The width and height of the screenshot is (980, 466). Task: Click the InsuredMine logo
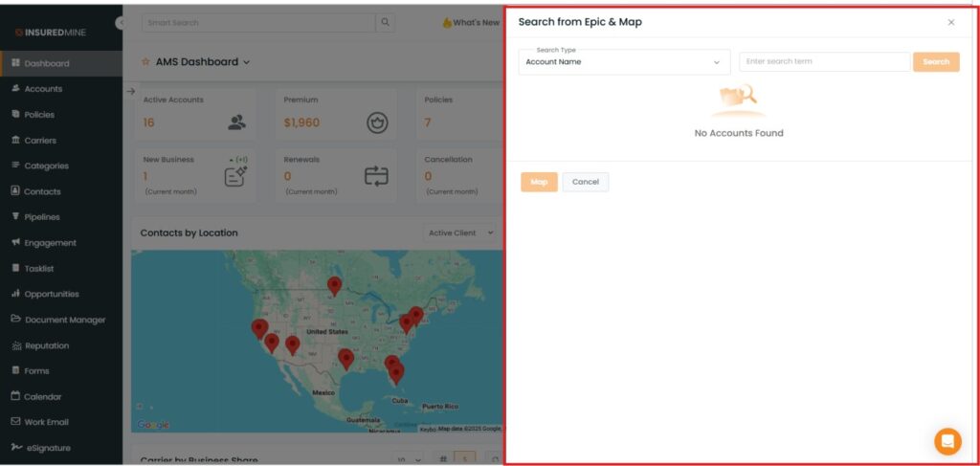tap(51, 33)
